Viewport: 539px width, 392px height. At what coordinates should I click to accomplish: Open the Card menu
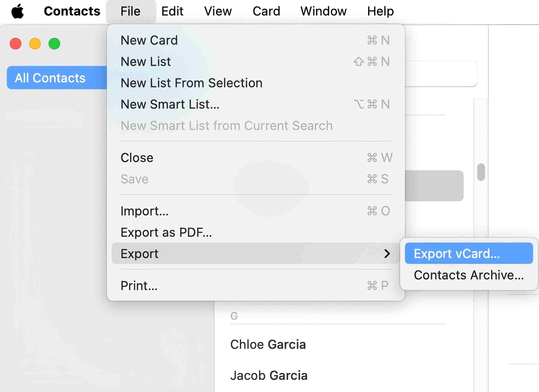click(266, 11)
